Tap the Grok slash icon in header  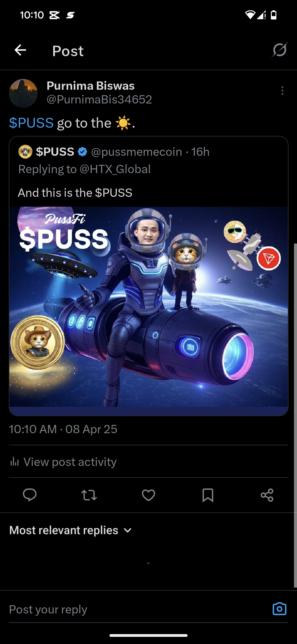280,50
